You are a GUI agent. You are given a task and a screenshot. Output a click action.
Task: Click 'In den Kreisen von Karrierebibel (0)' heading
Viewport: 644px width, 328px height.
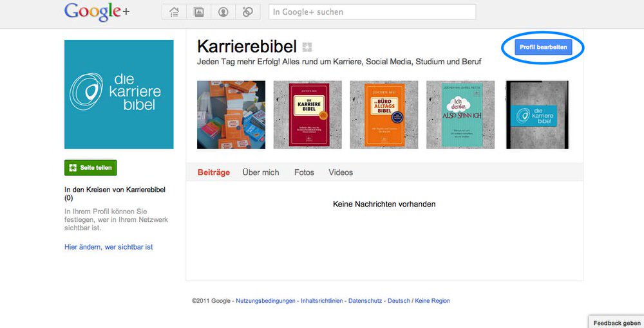[x=115, y=194]
